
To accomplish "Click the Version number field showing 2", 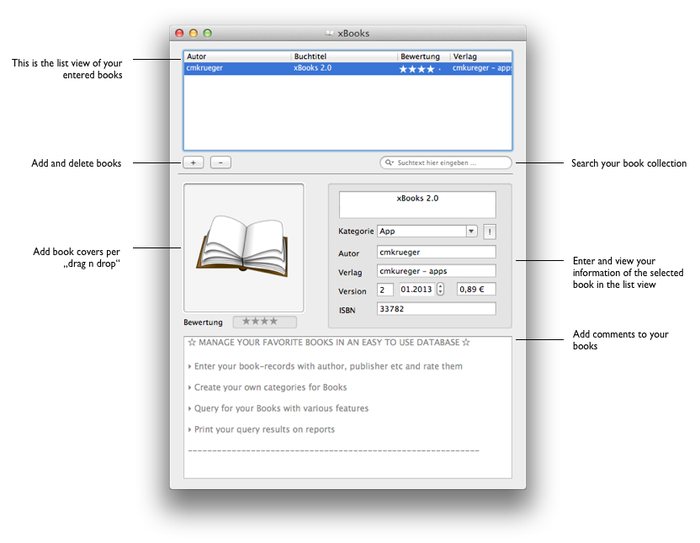I will coord(385,289).
